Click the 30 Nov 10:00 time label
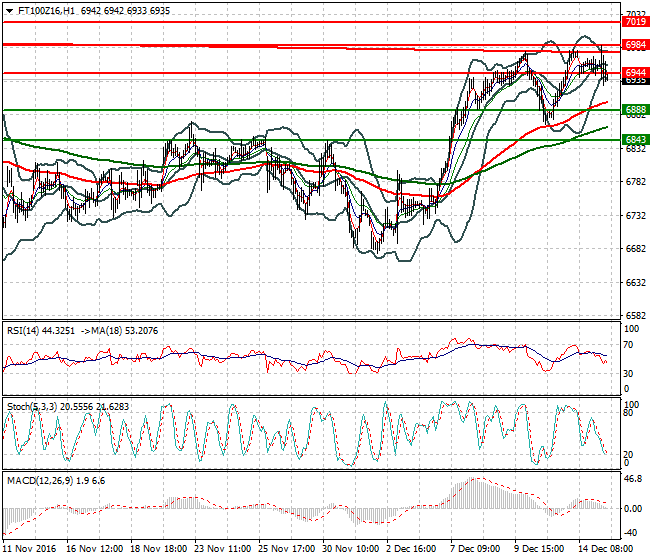The width and height of the screenshot is (660, 560). coord(351,549)
